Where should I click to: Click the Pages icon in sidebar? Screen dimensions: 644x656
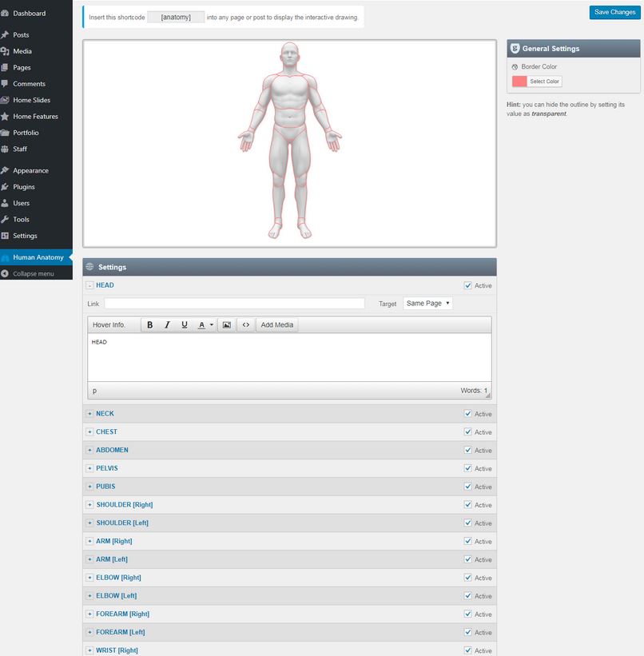click(x=5, y=67)
